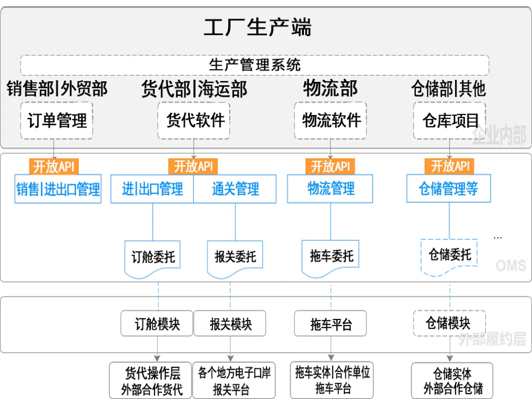This screenshot has width=532, height=399.
Task: Click the 订舱模块 button
Action: point(157,323)
